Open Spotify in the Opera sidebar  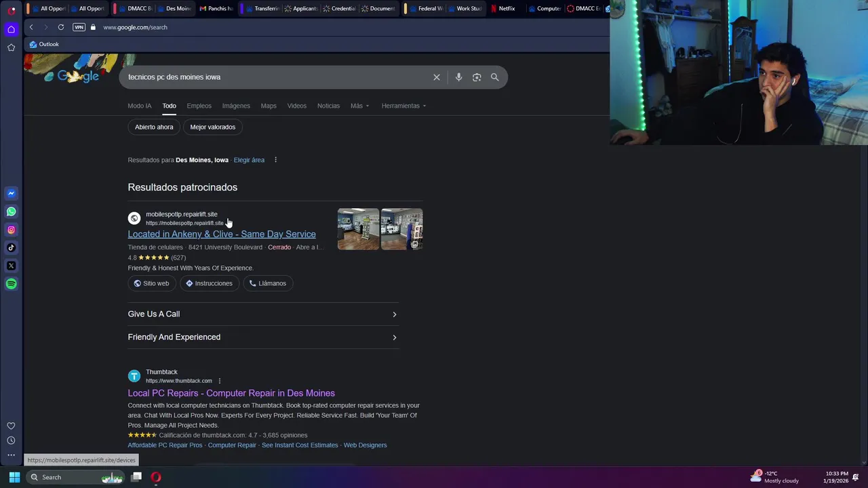click(11, 284)
